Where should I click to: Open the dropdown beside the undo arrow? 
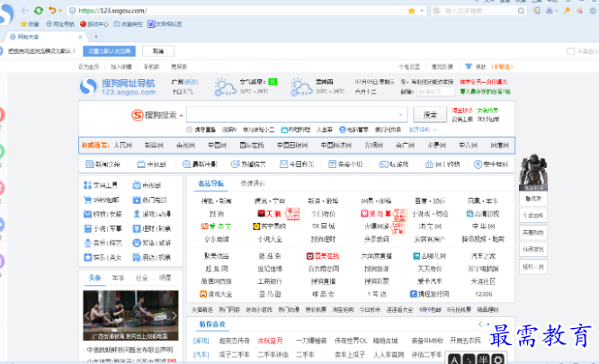60,11
